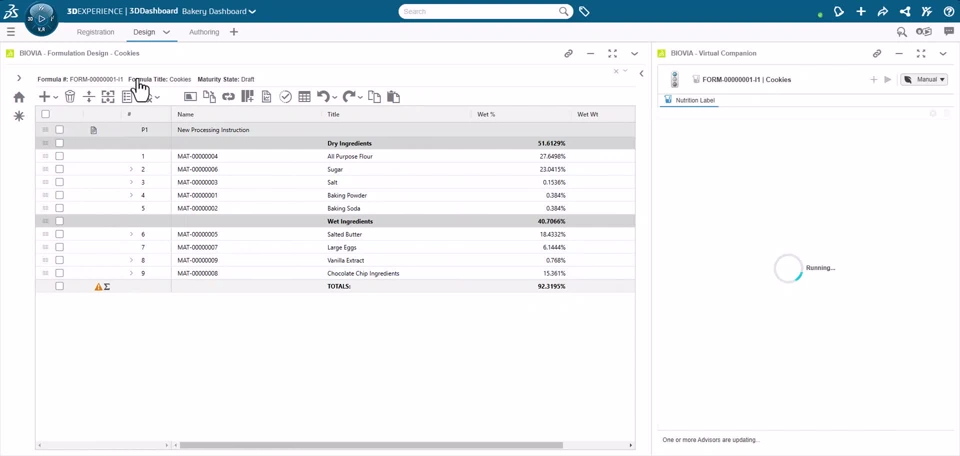Open the hamburger menu

11,32
